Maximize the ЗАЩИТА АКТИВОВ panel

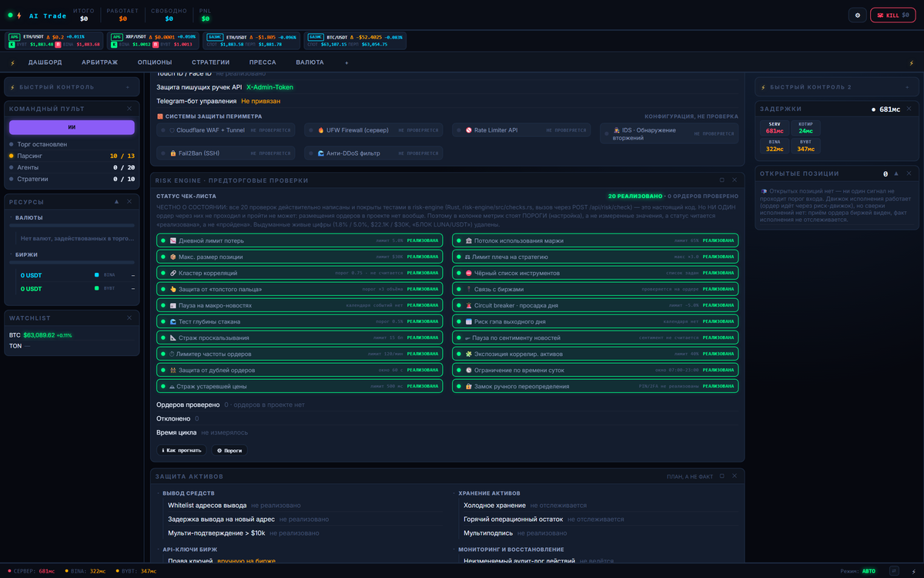point(721,476)
